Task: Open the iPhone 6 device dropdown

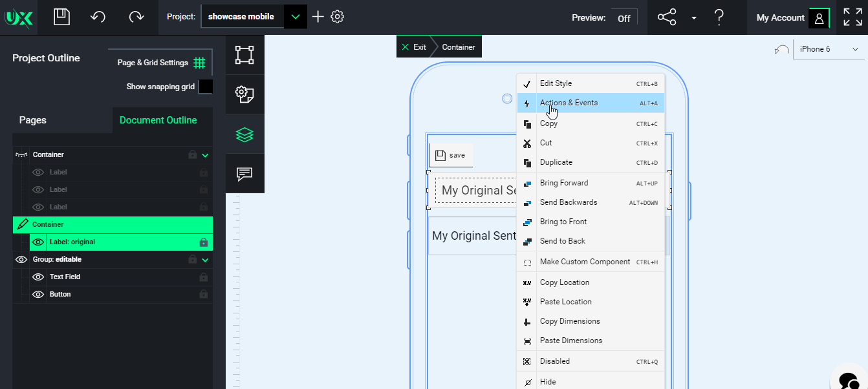Action: click(x=829, y=49)
